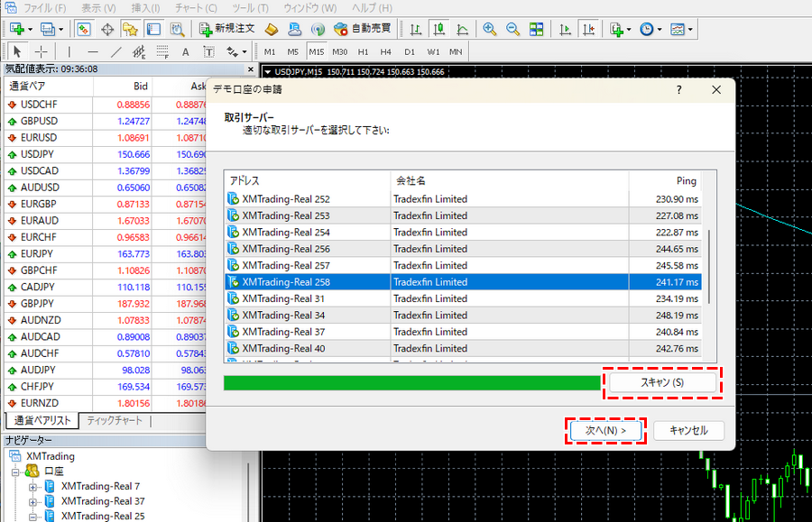Click the green server scan progress bar
The image size is (812, 522).
[412, 383]
